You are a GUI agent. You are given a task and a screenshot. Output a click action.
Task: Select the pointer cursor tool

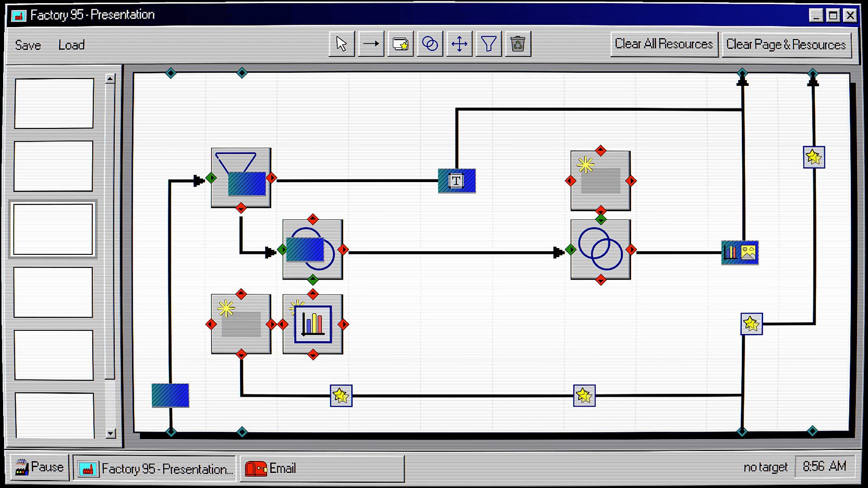tap(341, 44)
